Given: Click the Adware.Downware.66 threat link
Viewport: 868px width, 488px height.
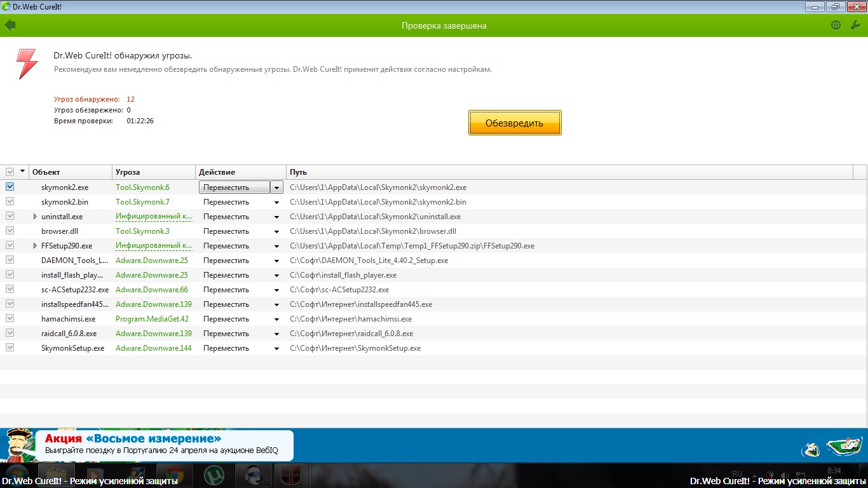Looking at the screenshot, I should pos(151,290).
